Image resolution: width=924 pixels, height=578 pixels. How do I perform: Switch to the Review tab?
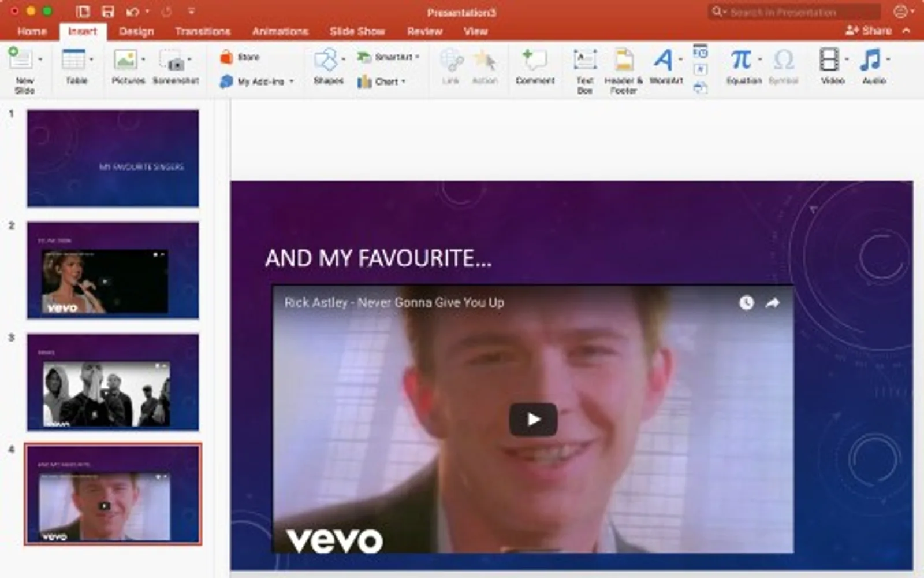pyautogui.click(x=424, y=31)
